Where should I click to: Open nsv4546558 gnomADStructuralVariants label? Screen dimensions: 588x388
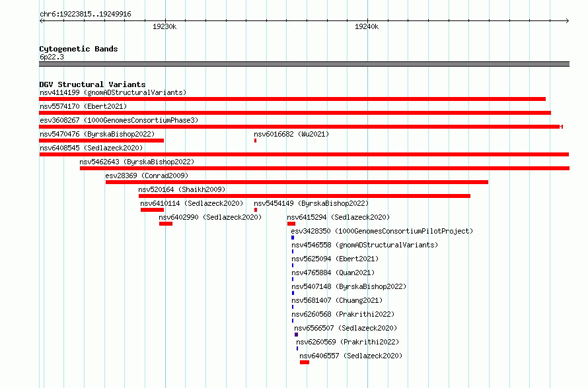pos(365,245)
